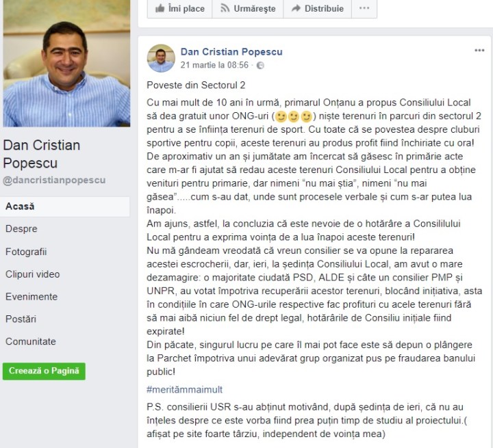Click the Urmărește RSS feed icon
The height and width of the screenshot is (448, 493).
pyautogui.click(x=225, y=8)
